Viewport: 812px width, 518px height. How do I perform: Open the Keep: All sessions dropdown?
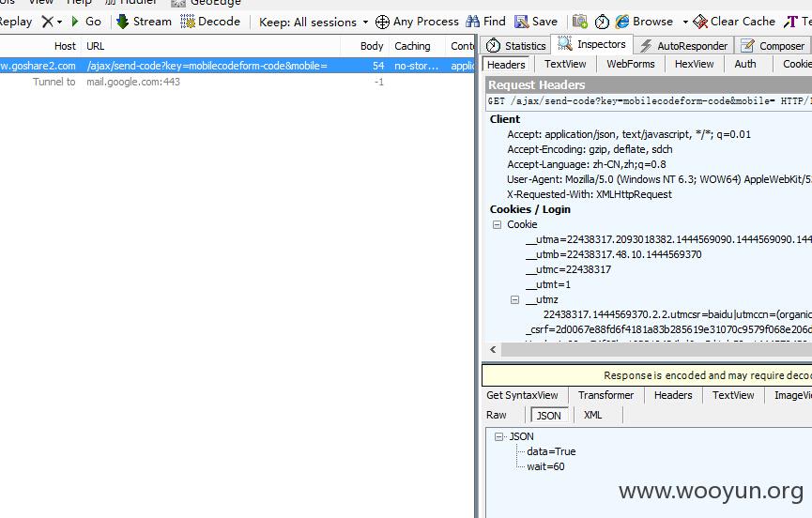314,23
